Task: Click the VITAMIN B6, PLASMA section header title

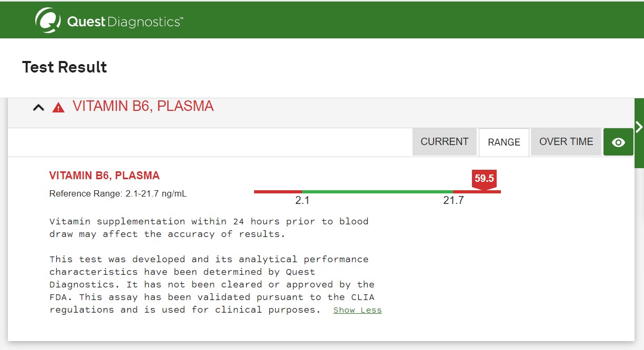Action: [143, 106]
